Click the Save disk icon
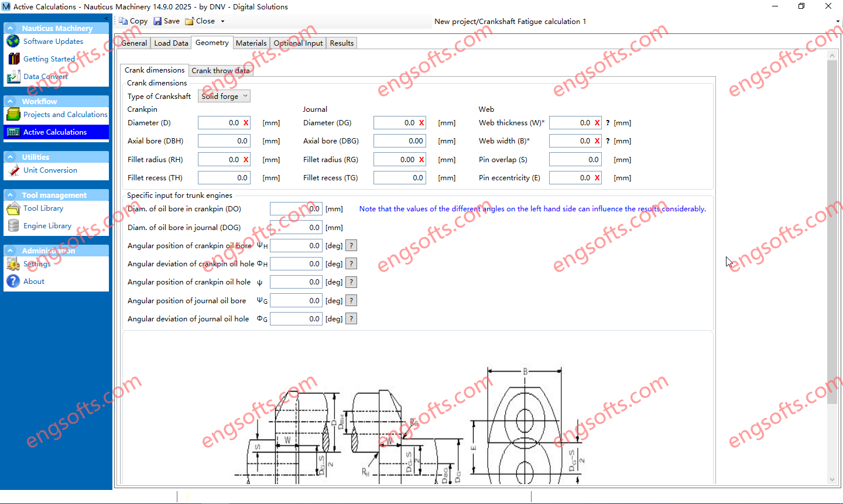The image size is (843, 504). click(x=157, y=21)
